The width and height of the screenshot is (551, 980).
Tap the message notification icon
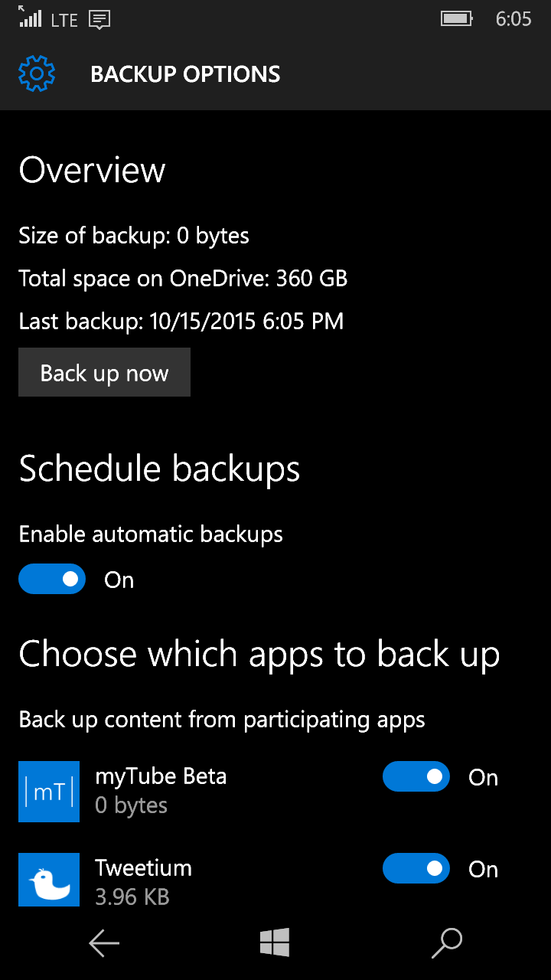(x=99, y=20)
